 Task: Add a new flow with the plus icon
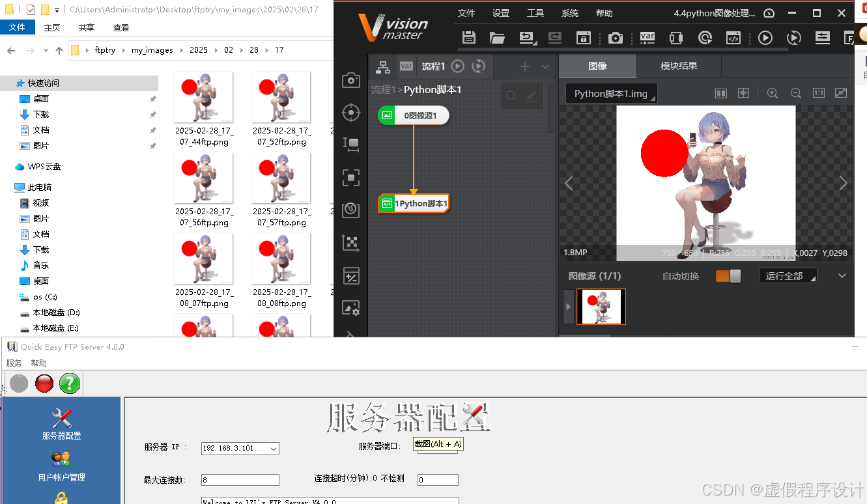525,66
